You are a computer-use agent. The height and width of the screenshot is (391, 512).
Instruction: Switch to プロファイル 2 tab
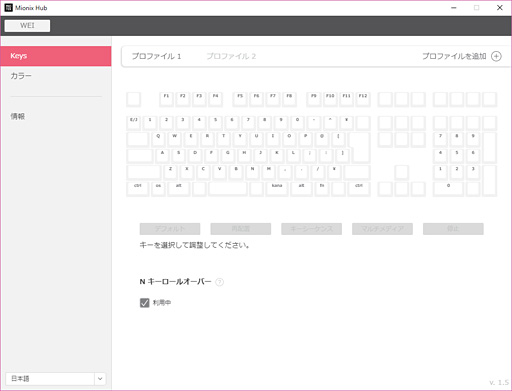click(x=231, y=56)
